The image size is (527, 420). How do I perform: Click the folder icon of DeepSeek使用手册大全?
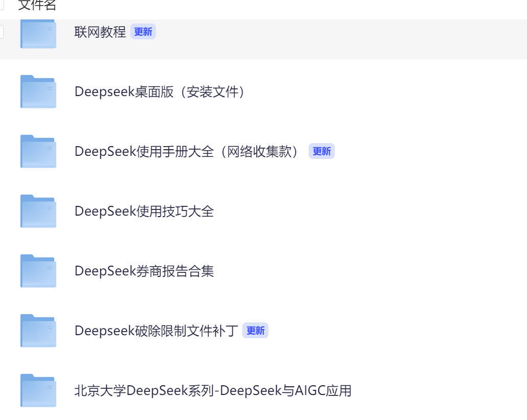click(x=38, y=152)
